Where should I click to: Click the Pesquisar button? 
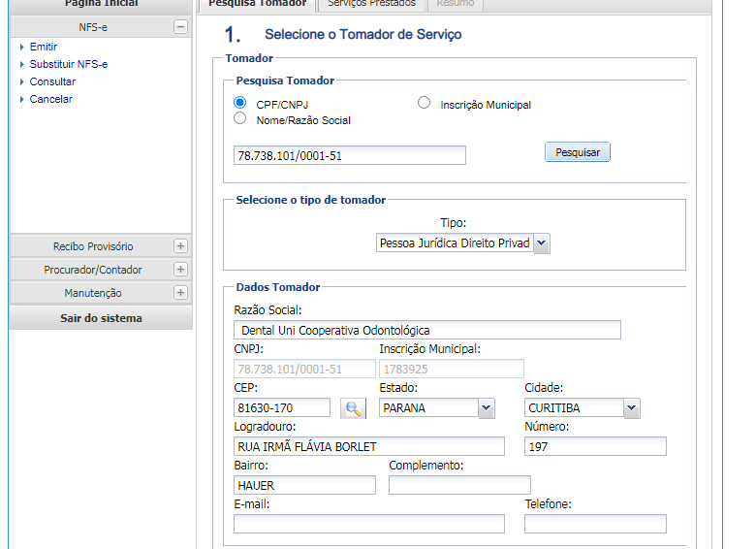pos(578,152)
